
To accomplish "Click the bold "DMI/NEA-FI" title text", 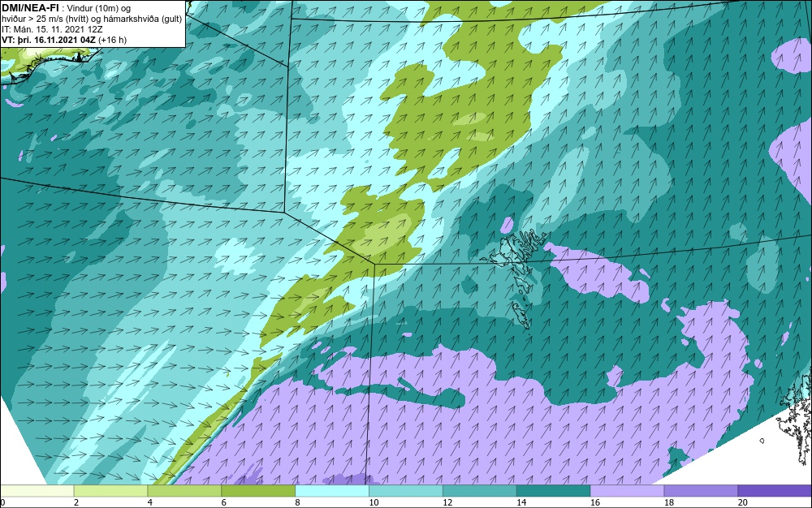I will (30, 8).
